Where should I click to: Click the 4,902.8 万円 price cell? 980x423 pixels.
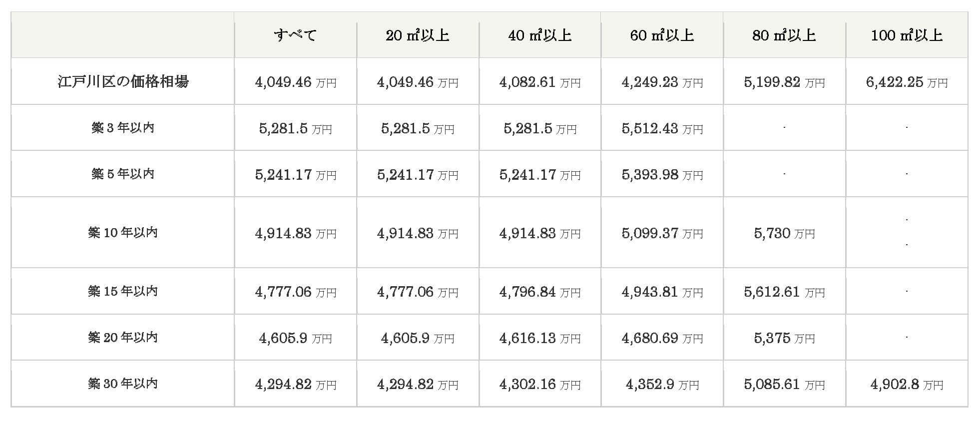click(907, 385)
